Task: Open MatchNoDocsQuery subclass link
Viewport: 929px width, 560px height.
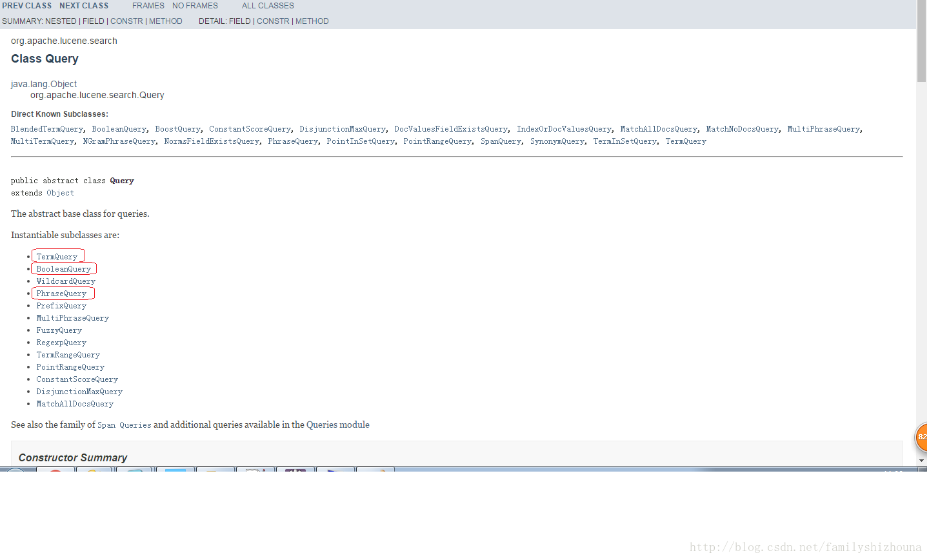Action: [x=742, y=129]
